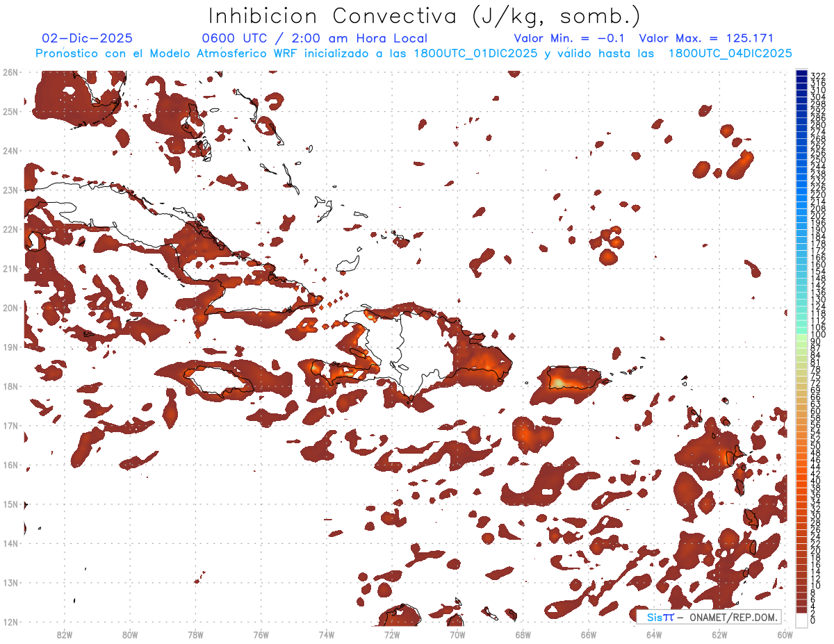
Task: Click the '80W' longitude label
Action: 130,634
